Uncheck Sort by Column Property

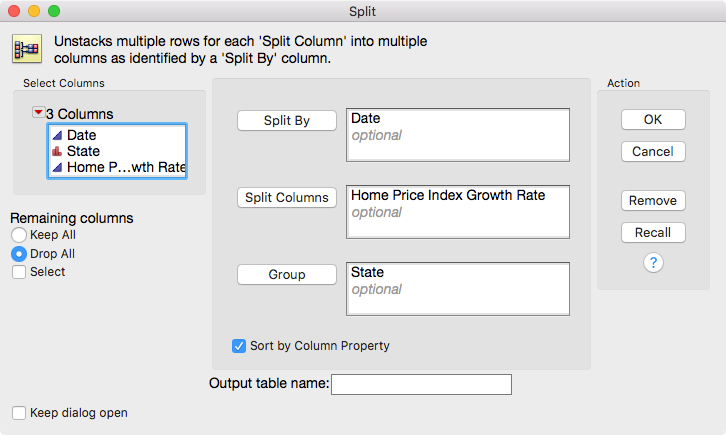tap(239, 346)
